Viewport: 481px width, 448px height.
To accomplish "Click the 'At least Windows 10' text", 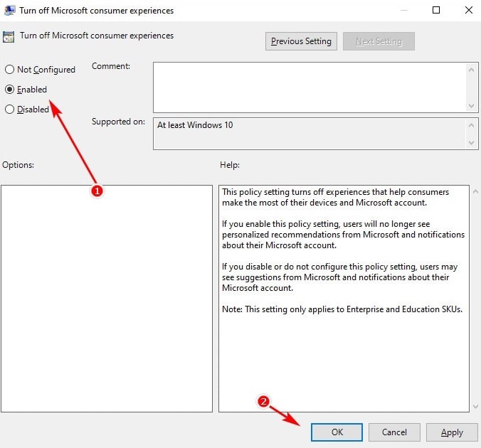I will tap(195, 125).
